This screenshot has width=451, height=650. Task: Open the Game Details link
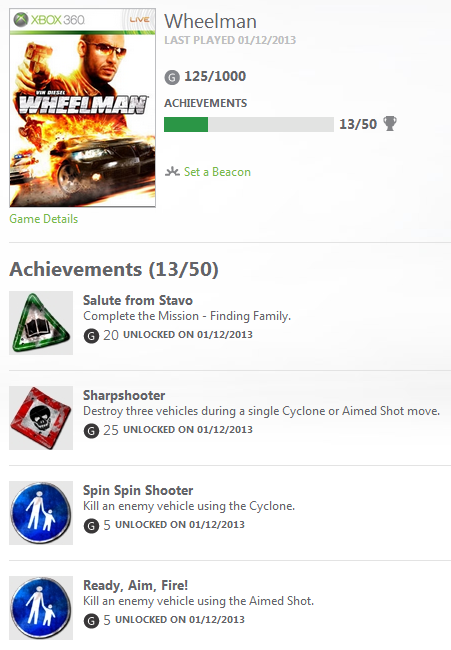pyautogui.click(x=44, y=219)
